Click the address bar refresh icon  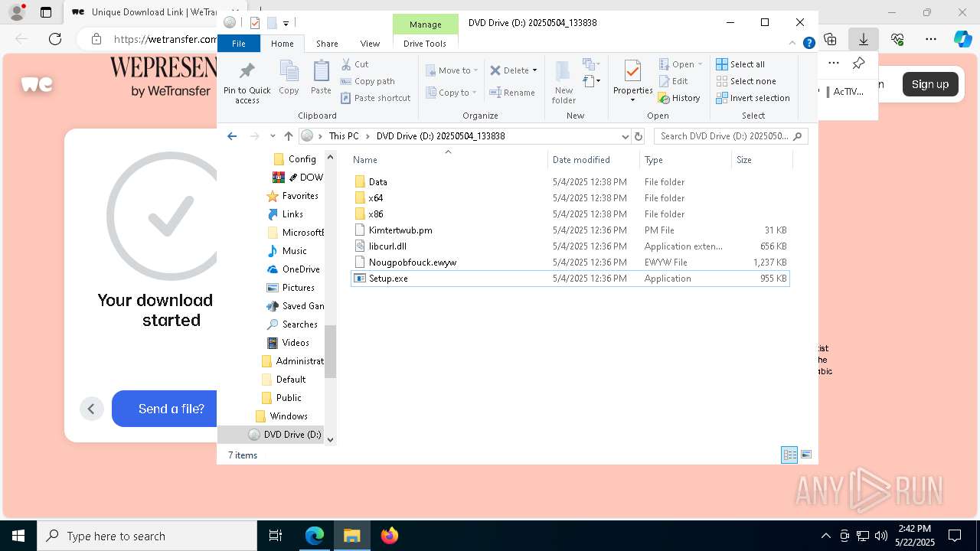point(639,136)
